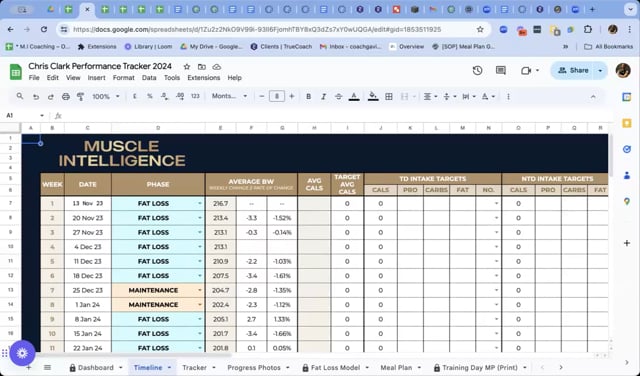Get add-ons plus icon in side panel

tap(627, 243)
